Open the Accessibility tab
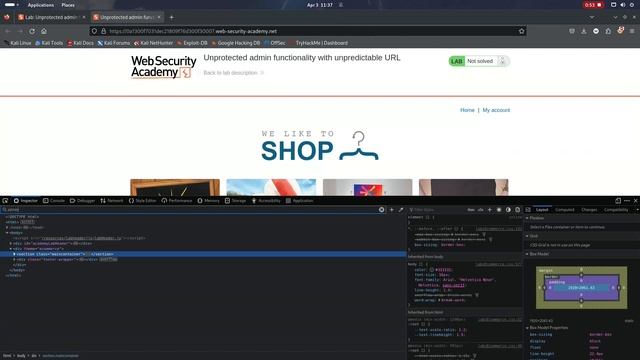The image size is (640, 360). coord(266,200)
